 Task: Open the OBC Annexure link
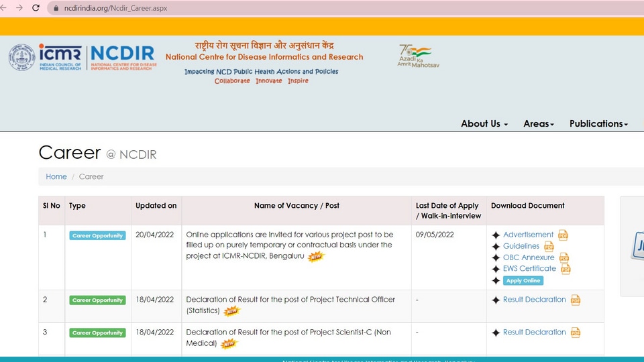click(529, 257)
